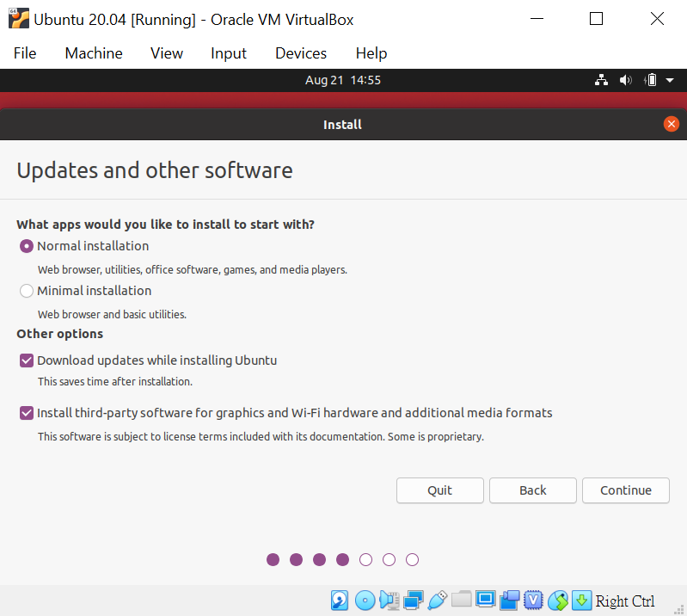This screenshot has width=687, height=616.
Task: Click the 'Other options' label
Action: pos(60,334)
